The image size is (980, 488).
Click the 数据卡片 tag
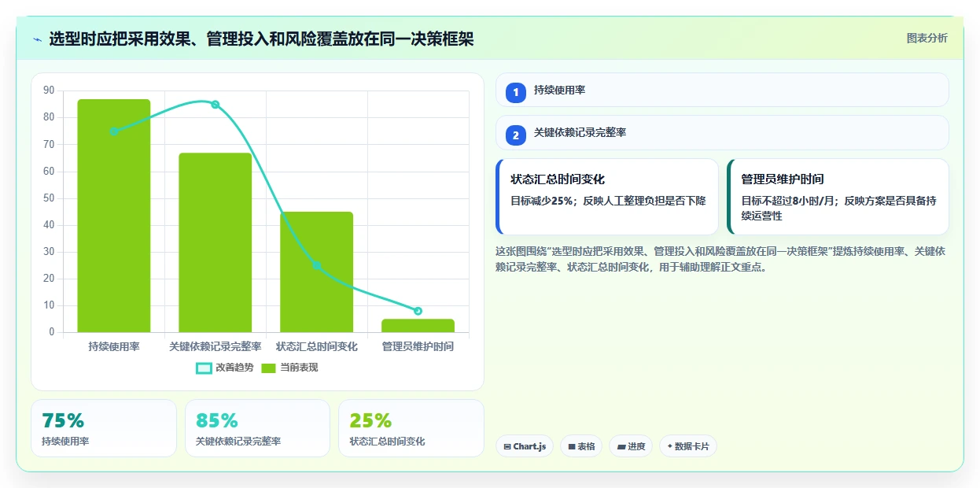point(688,446)
